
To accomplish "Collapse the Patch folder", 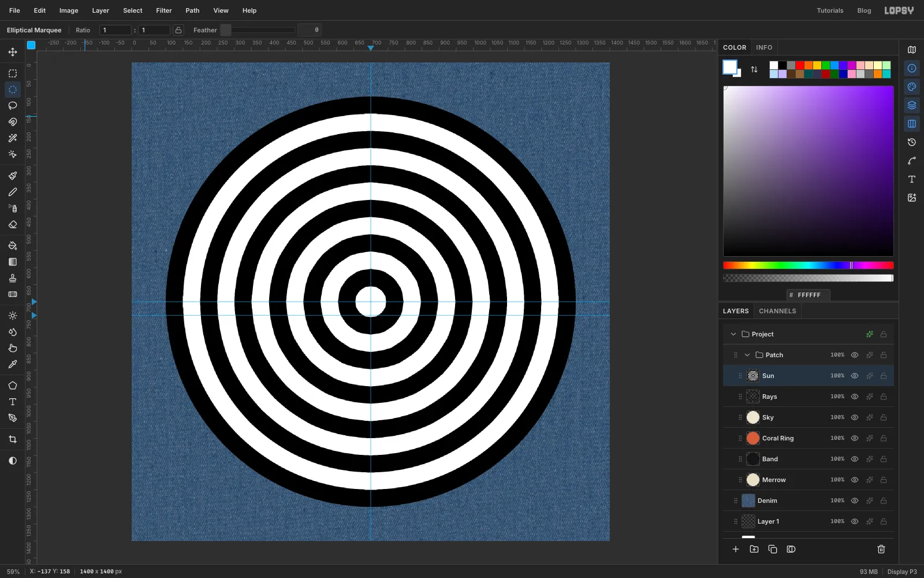I will coord(747,355).
